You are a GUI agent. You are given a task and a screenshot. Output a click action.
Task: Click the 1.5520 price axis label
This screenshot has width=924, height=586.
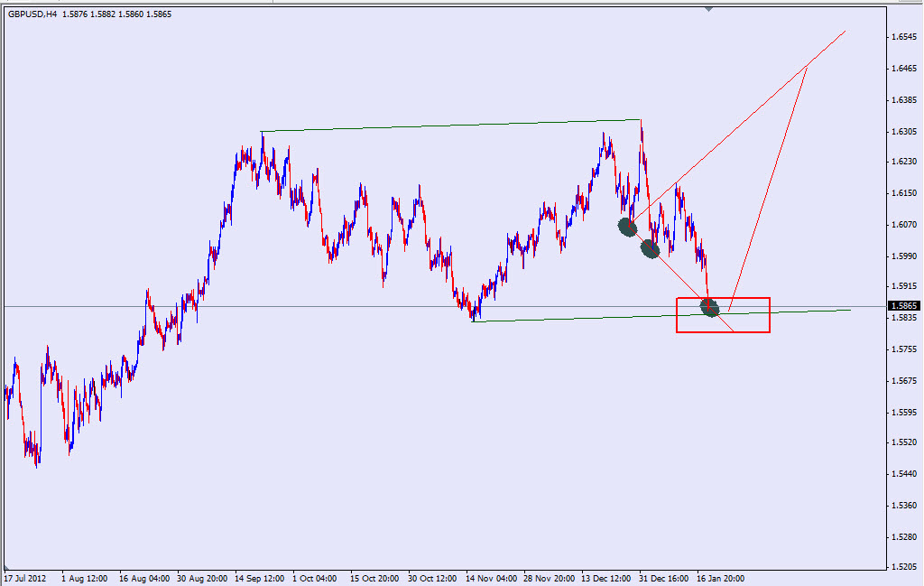tap(904, 442)
